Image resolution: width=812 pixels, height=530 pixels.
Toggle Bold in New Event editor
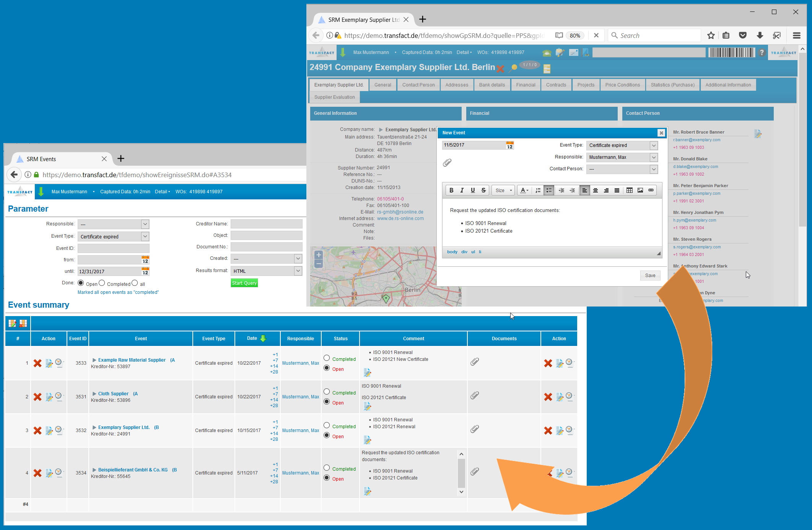tap(451, 190)
